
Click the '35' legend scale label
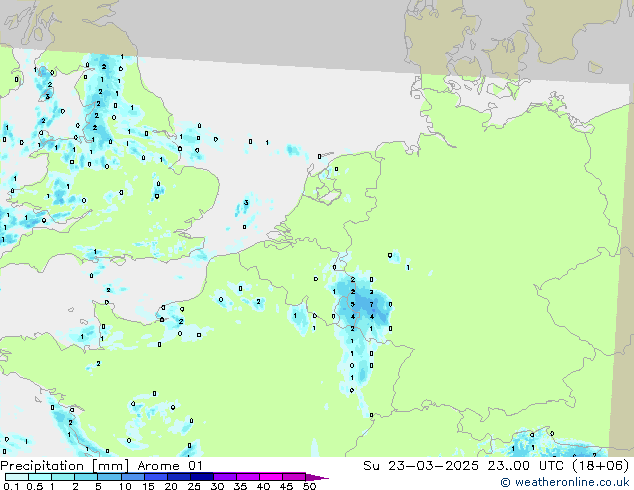click(240, 486)
